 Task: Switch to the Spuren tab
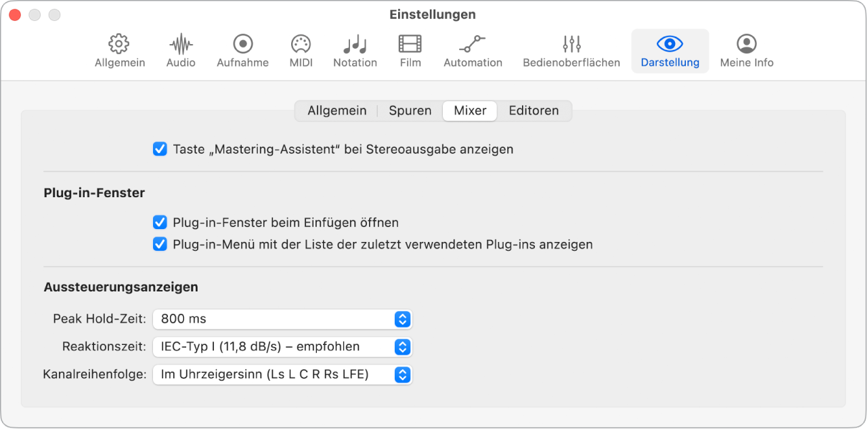point(409,110)
